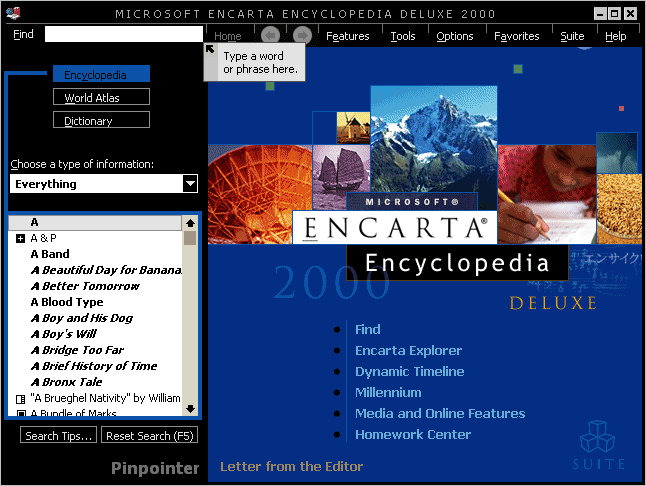The width and height of the screenshot is (646, 486).
Task: Open the Millennium feature
Action: 388,393
